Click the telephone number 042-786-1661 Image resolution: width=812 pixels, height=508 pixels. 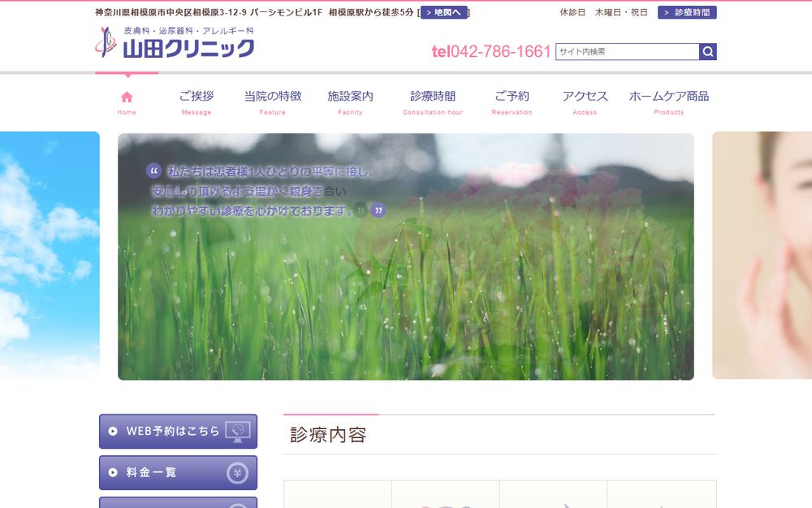click(490, 51)
